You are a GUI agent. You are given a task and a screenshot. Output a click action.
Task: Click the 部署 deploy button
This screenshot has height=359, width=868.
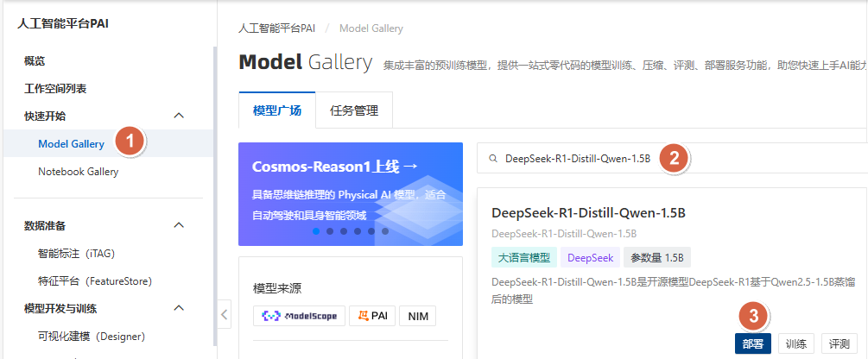[x=753, y=344]
